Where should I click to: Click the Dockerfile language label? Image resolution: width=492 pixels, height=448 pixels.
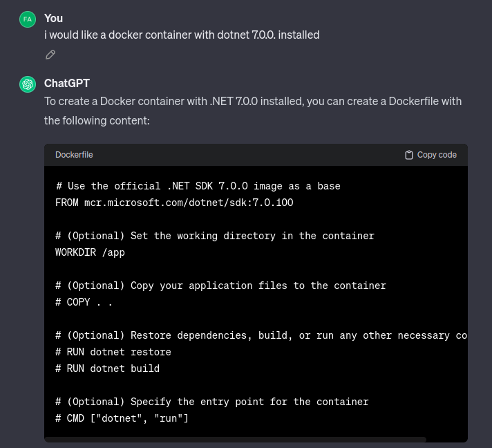coord(74,155)
